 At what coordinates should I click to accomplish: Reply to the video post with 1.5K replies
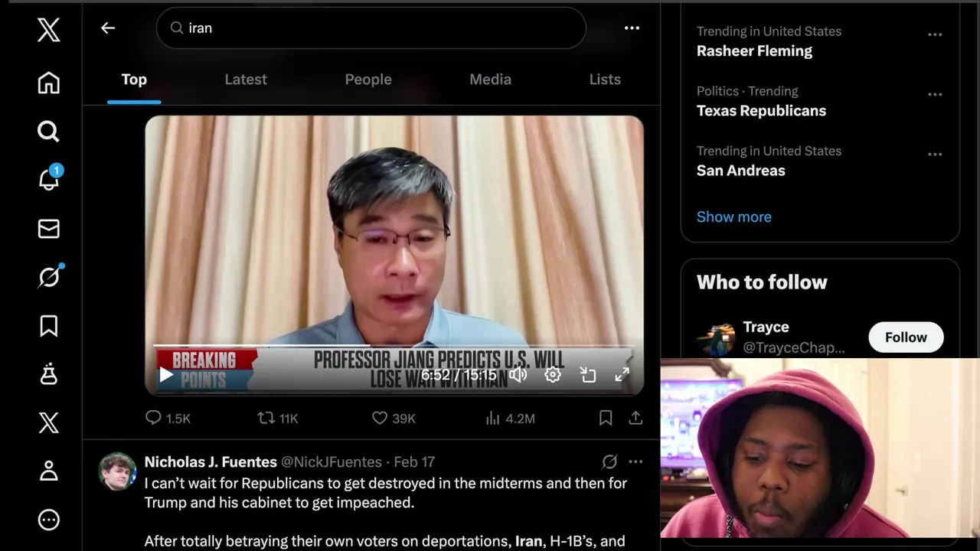point(168,419)
